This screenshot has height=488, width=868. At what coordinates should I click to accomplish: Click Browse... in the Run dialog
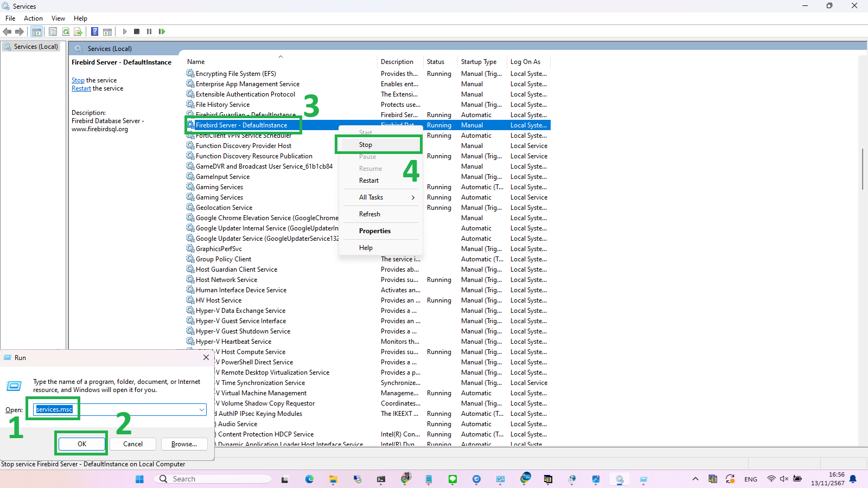pyautogui.click(x=184, y=444)
